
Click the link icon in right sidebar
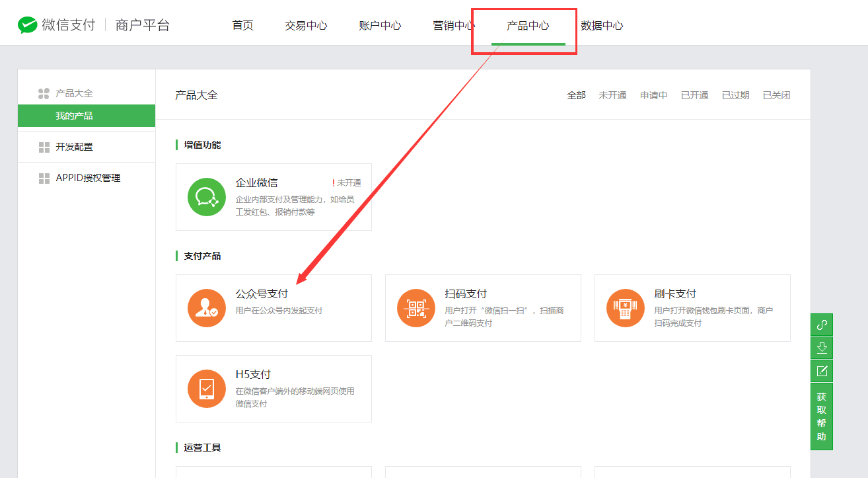[822, 325]
